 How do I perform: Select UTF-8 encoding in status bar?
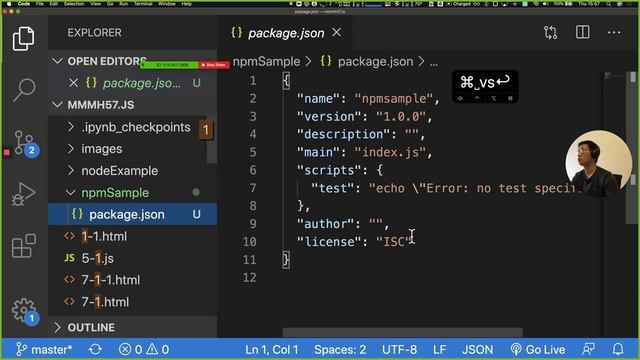pyautogui.click(x=399, y=349)
